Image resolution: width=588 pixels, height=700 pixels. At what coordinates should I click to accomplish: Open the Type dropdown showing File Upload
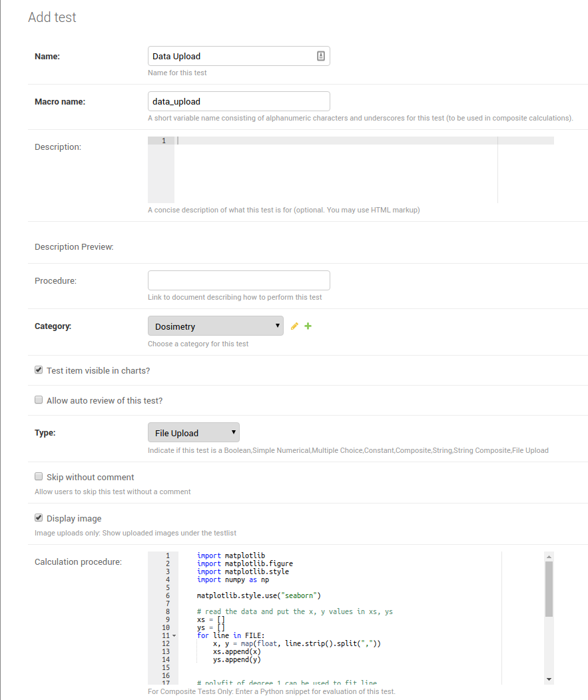(x=194, y=433)
